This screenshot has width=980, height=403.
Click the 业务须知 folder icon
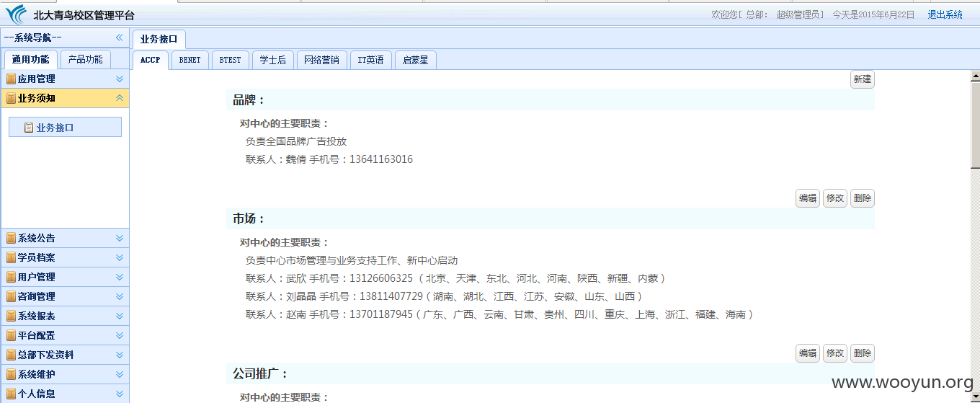(x=11, y=98)
